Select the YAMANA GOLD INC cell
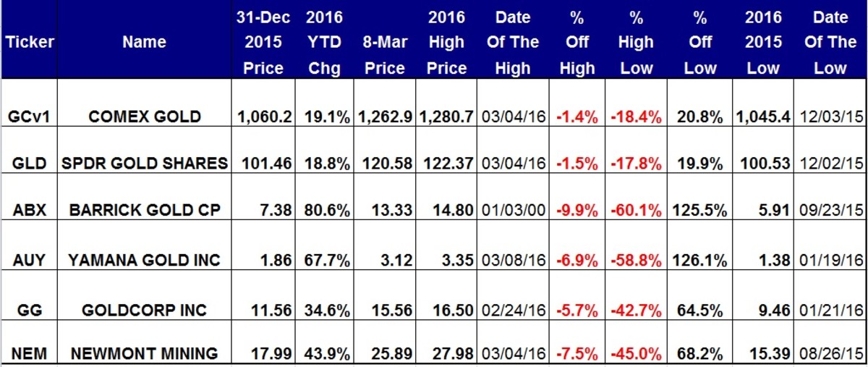 point(144,260)
